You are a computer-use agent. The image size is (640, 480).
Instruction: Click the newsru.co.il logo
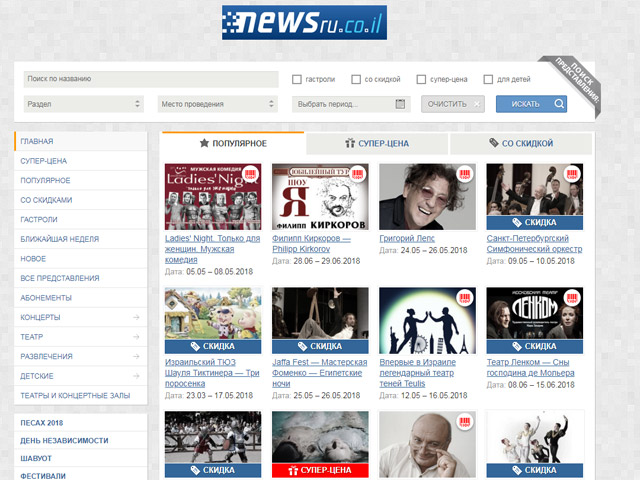[x=304, y=22]
